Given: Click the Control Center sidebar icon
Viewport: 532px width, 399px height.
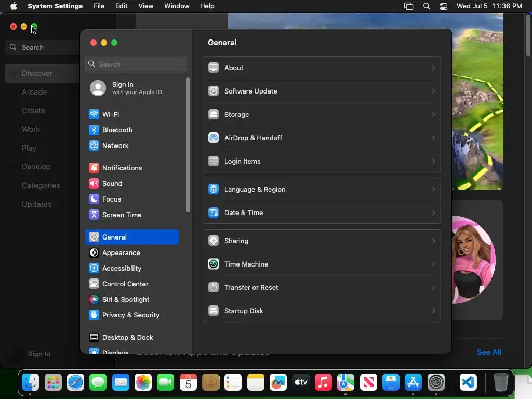Looking at the screenshot, I should tap(94, 284).
